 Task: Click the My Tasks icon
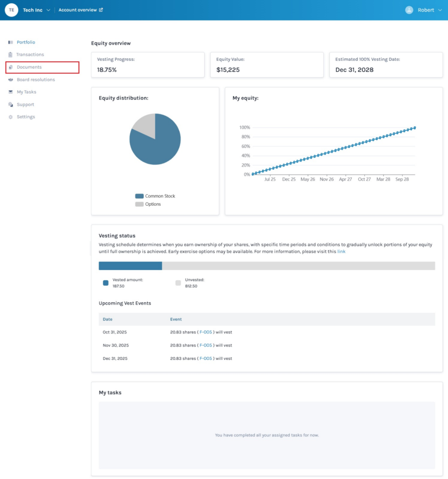pos(10,92)
